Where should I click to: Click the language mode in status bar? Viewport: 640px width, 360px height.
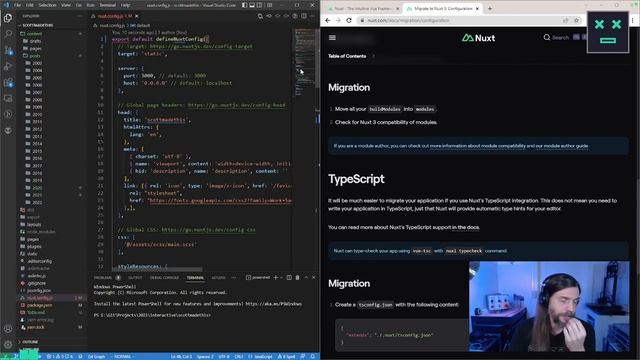pos(260,356)
